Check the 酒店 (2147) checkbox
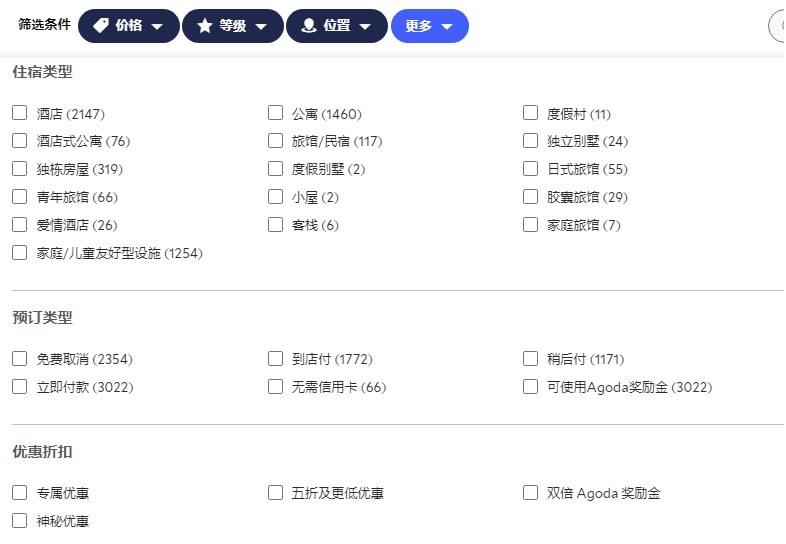 coord(20,113)
